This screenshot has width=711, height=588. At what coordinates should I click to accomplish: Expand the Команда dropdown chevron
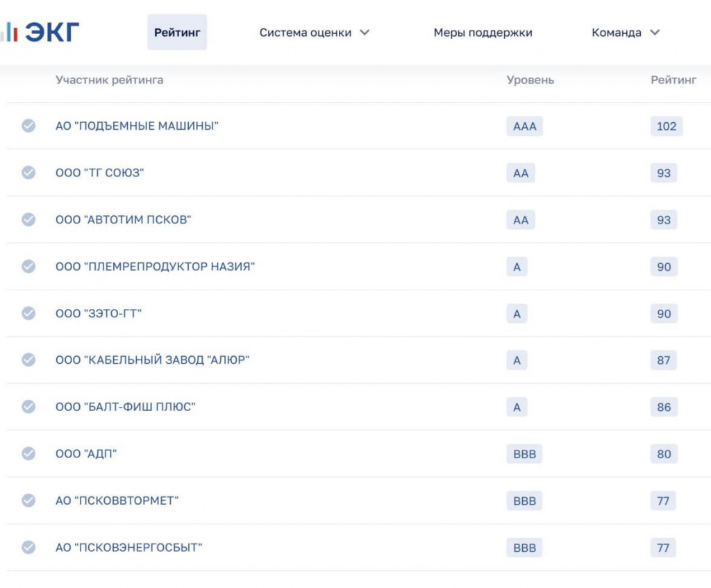coord(655,33)
